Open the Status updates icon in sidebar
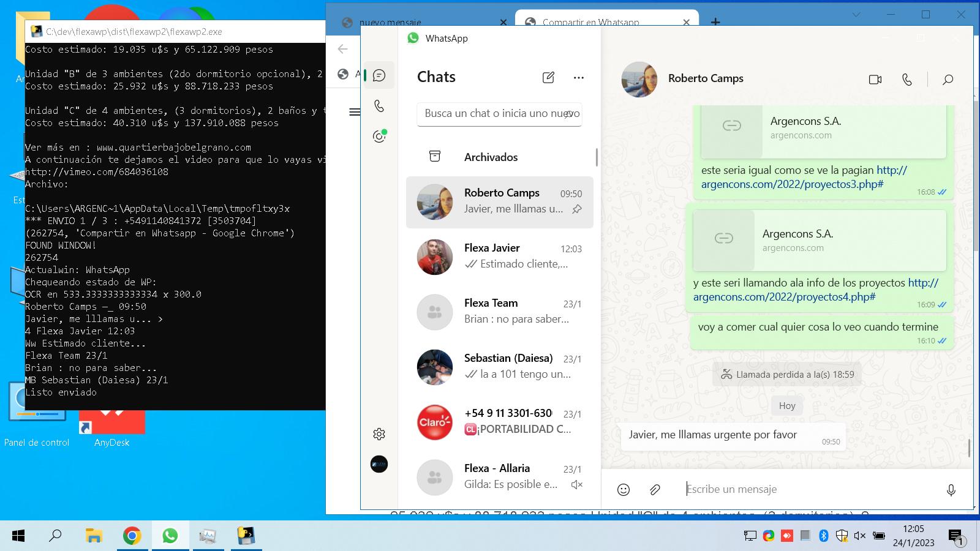Viewport: 980px width, 551px height. click(379, 136)
